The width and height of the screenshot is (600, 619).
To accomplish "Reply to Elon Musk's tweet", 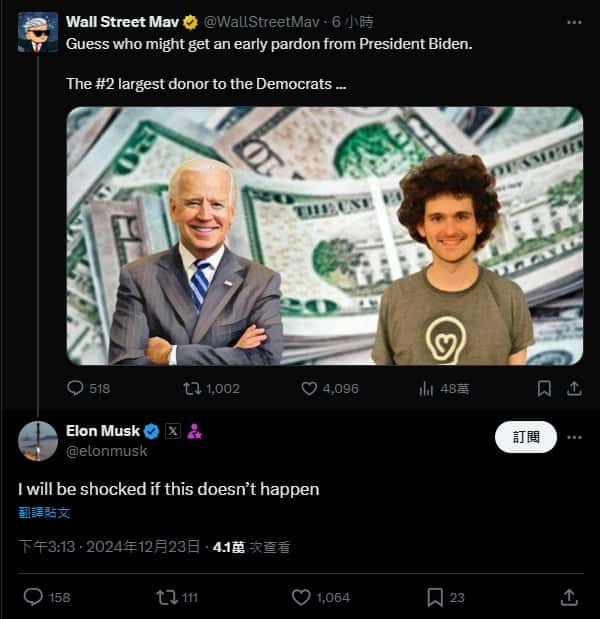I will [x=33, y=597].
